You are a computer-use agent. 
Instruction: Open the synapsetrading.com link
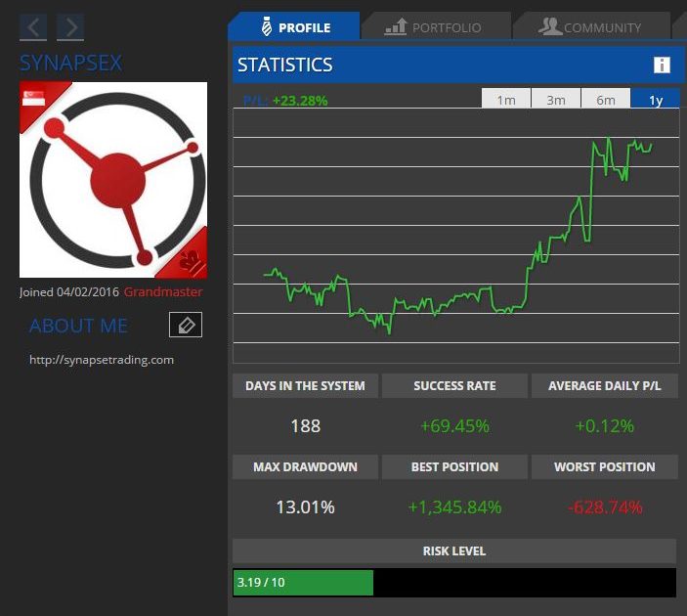(x=102, y=360)
